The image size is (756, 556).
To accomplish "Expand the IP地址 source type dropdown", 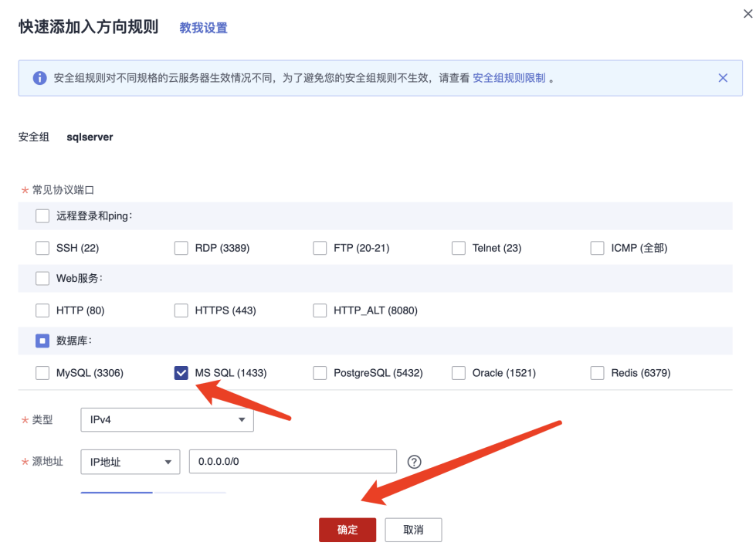I will click(130, 462).
